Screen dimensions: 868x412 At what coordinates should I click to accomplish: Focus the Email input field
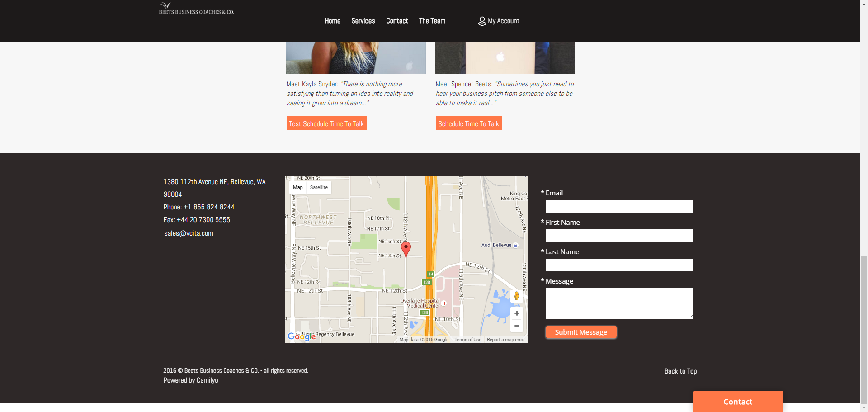(619, 206)
